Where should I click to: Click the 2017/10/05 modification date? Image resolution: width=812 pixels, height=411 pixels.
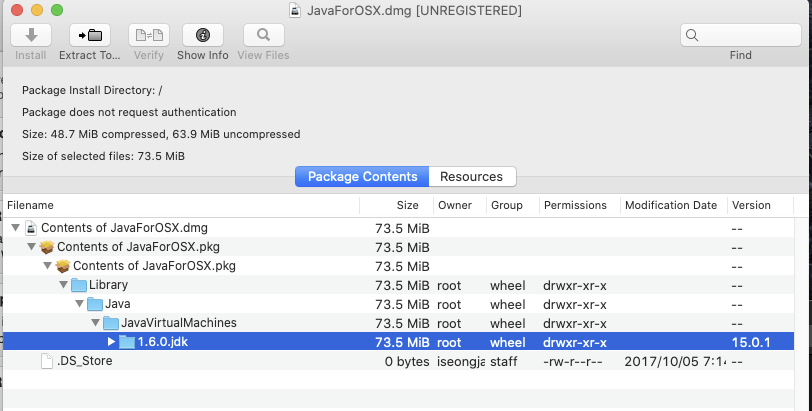tap(675, 361)
